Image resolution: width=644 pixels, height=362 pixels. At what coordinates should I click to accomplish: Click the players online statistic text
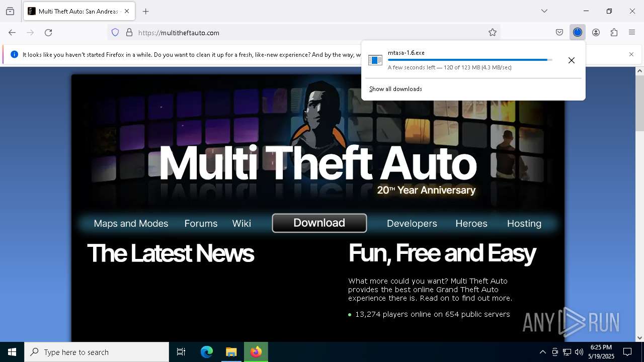coord(433,314)
